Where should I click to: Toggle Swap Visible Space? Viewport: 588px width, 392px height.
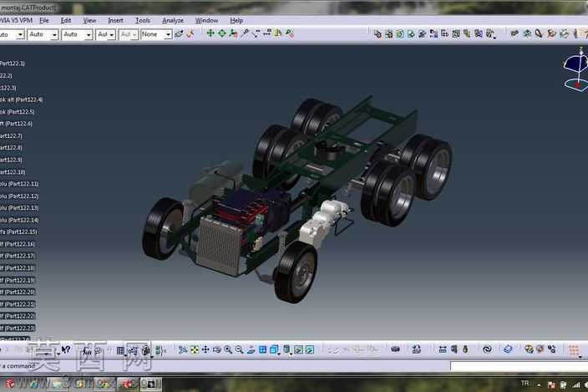[310, 350]
